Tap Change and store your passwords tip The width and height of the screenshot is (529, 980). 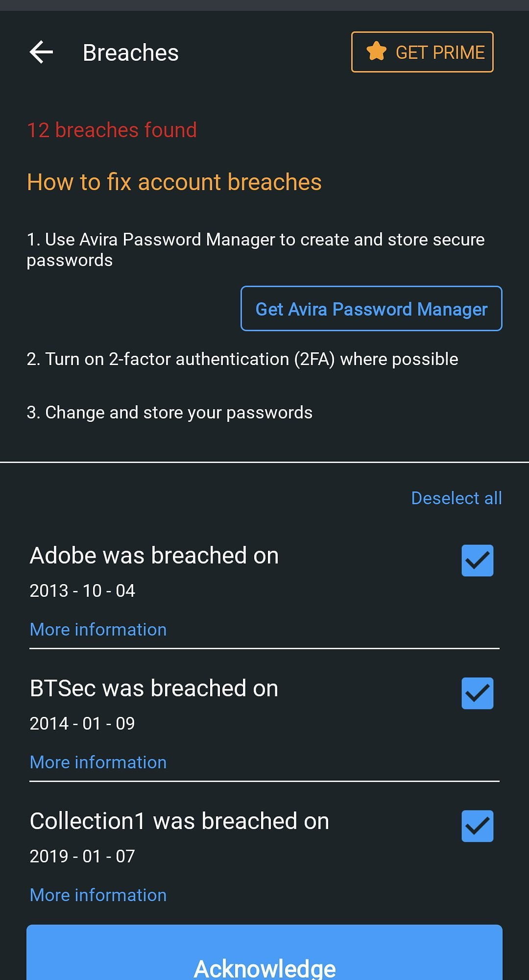(169, 413)
